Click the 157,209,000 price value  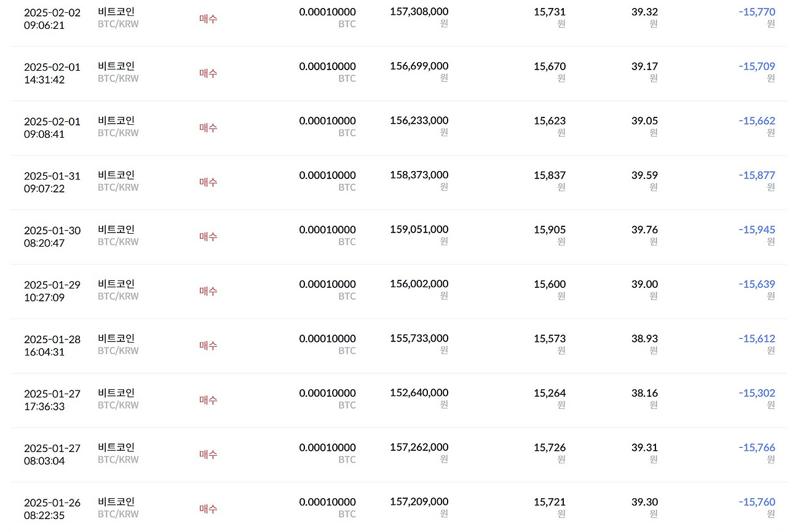click(x=419, y=501)
